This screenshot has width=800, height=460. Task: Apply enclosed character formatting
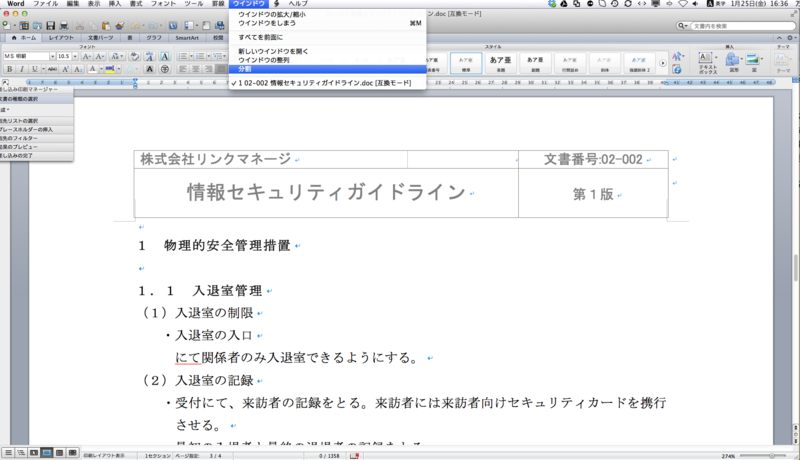click(x=164, y=69)
